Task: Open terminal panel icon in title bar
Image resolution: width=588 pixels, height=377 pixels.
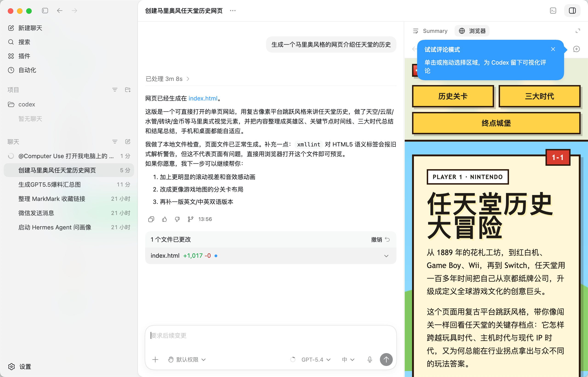Action: tap(553, 11)
